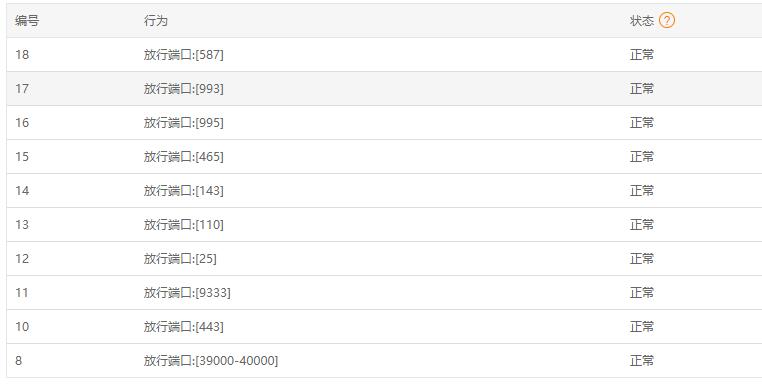This screenshot has height=389, width=762.
Task: Click the 正常 status of rule 10
Action: (x=642, y=327)
